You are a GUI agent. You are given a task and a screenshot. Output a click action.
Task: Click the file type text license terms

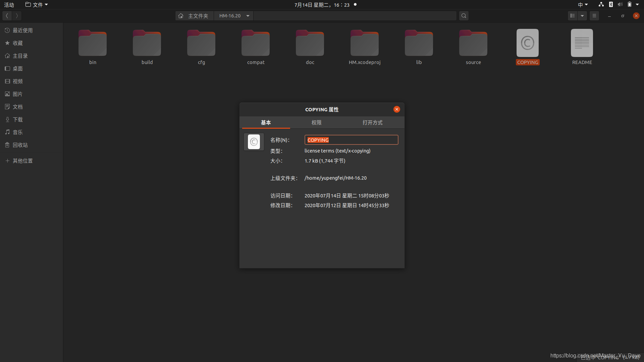337,151
